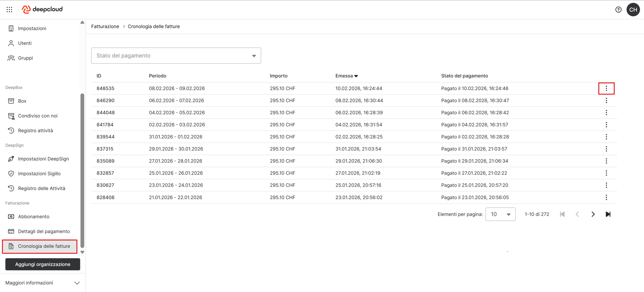This screenshot has width=644, height=292.
Task: Jump to the last page of invoices
Action: coord(608,214)
